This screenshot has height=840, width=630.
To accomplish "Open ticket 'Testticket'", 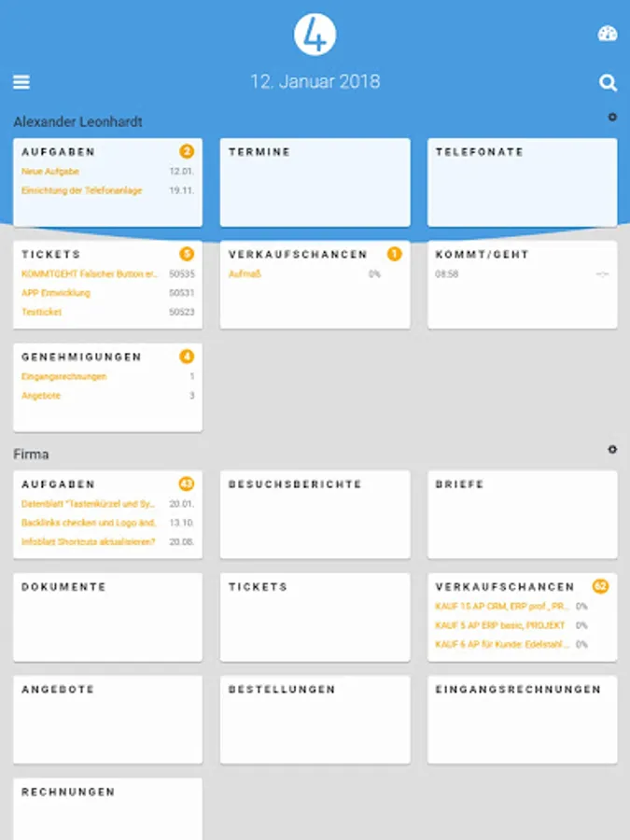I will point(42,312).
